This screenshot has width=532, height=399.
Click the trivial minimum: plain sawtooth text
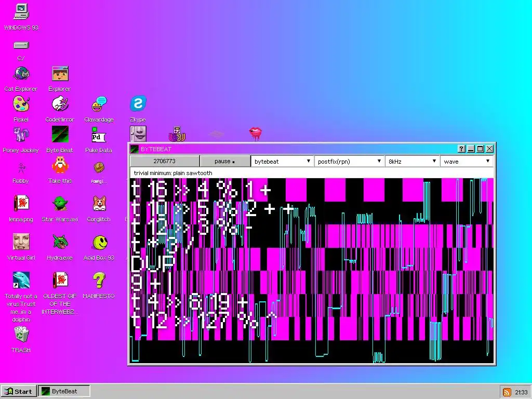click(x=173, y=173)
